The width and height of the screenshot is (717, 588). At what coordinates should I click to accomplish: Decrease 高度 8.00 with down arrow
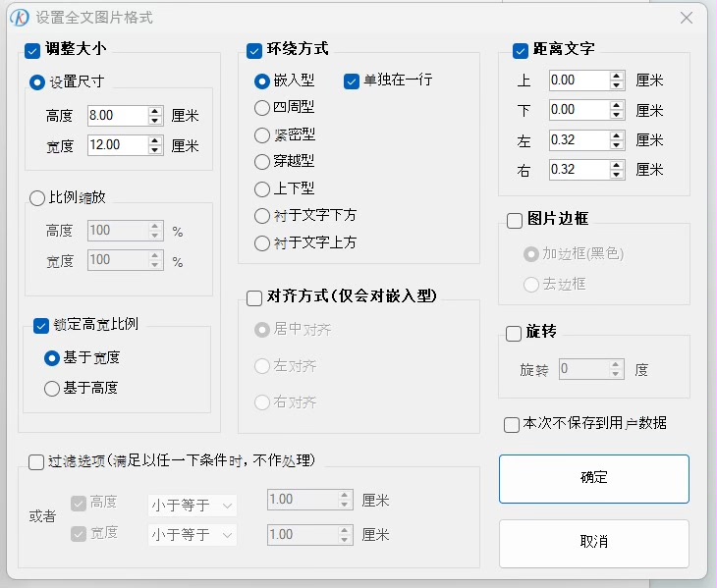point(155,121)
